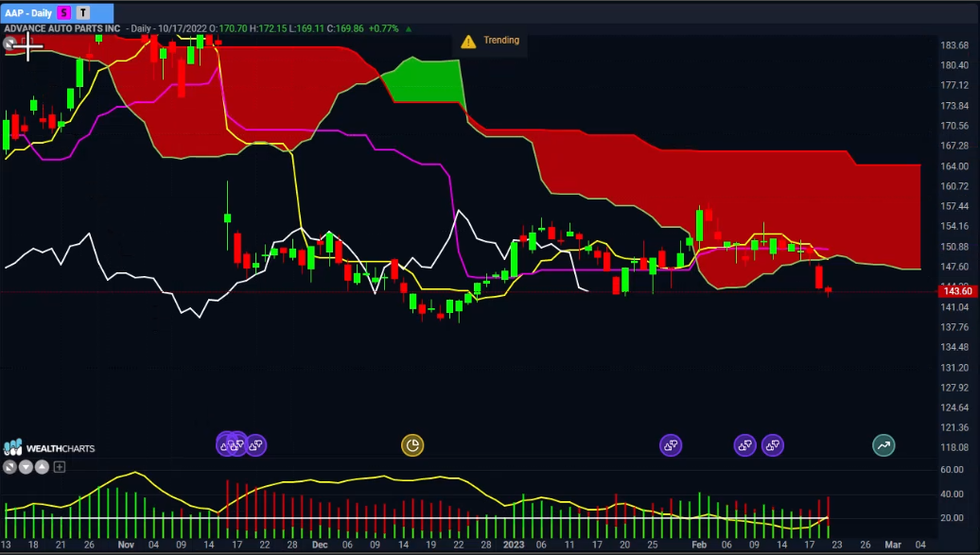Click the 118.08 price axis label
This screenshot has width=980, height=555.
[x=954, y=447]
